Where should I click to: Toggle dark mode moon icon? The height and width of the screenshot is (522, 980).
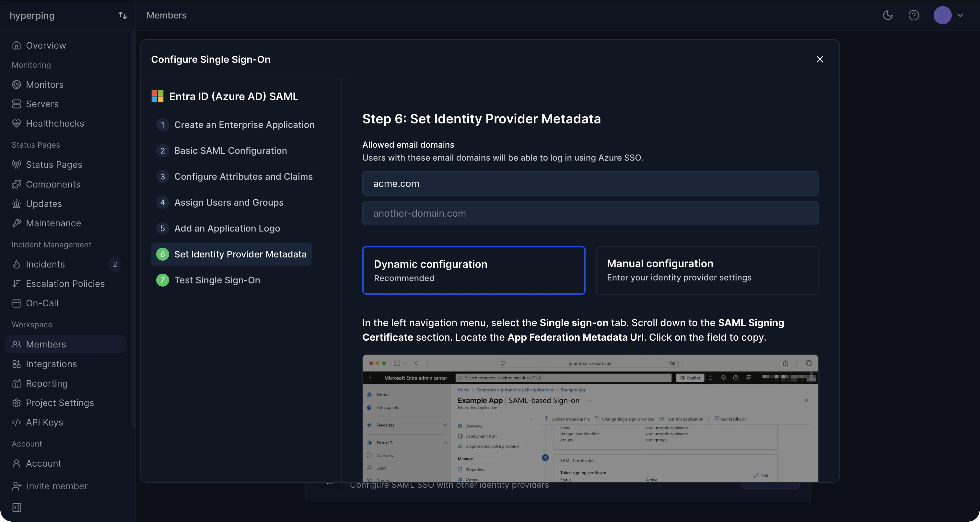[x=888, y=15]
